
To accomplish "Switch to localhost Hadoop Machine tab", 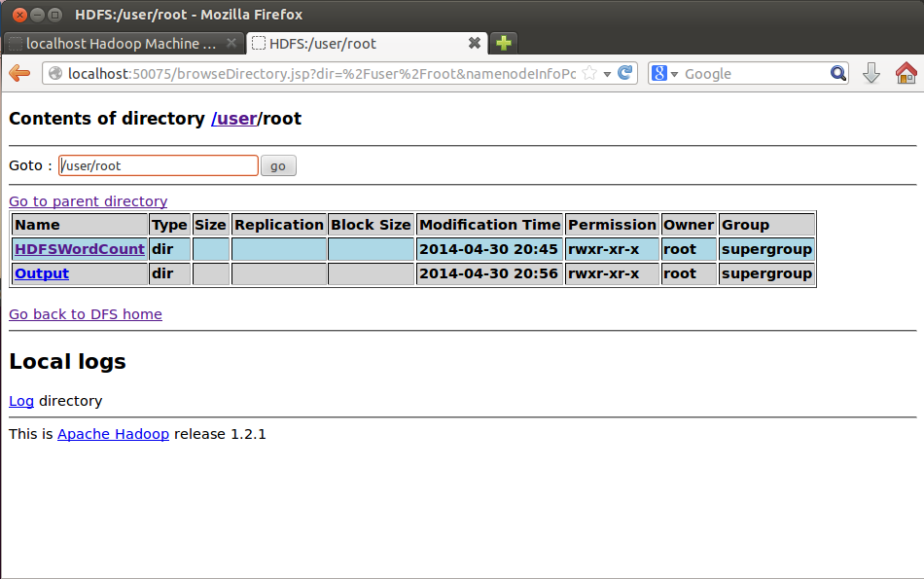I will (124, 44).
